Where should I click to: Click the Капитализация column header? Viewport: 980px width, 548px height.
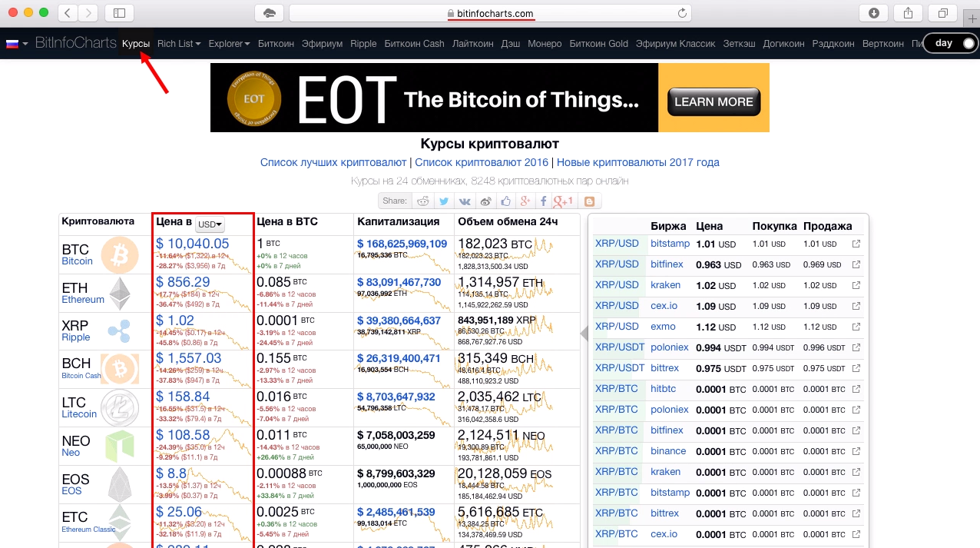point(399,221)
